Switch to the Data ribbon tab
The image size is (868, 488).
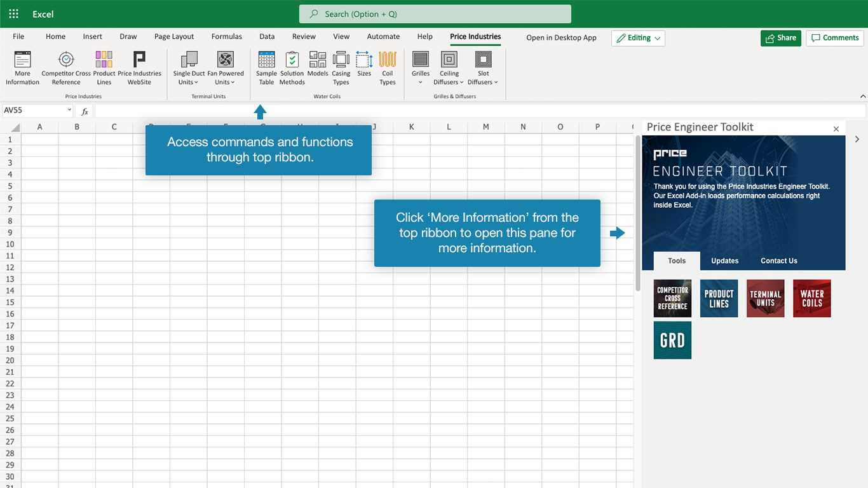pos(267,37)
